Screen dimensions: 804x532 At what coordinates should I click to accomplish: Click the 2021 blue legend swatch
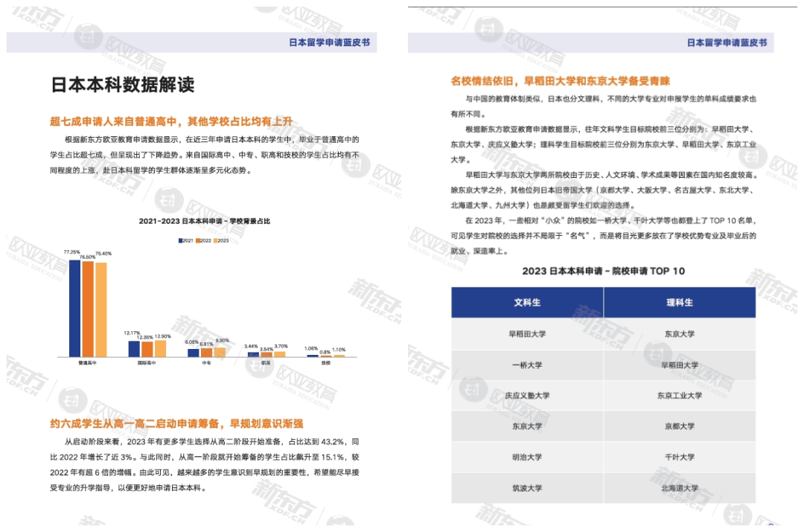point(180,240)
